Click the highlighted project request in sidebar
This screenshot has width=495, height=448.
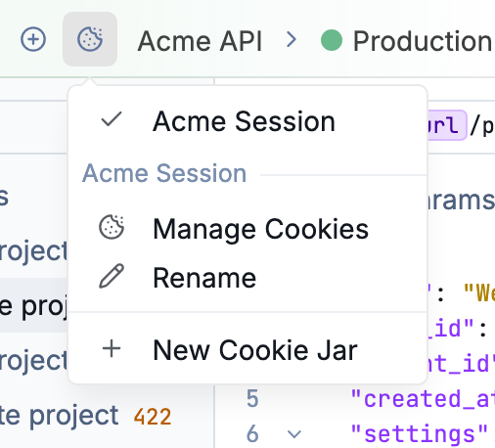[x=34, y=305]
